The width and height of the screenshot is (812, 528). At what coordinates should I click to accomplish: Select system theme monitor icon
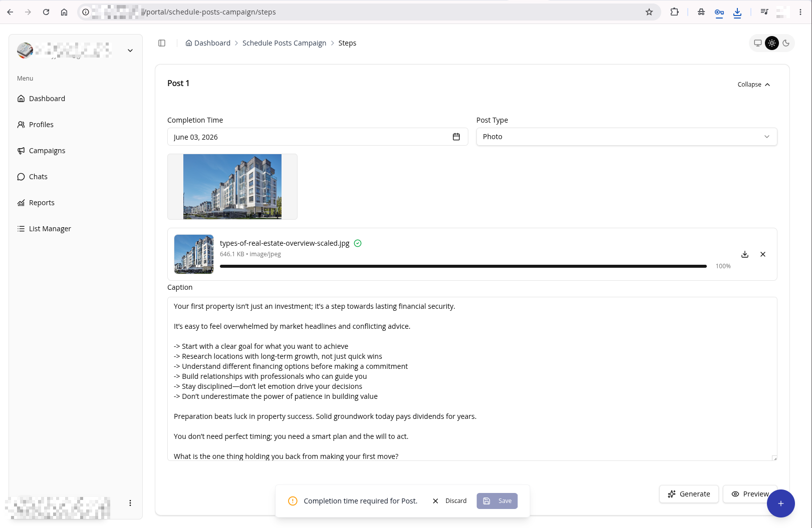point(758,43)
